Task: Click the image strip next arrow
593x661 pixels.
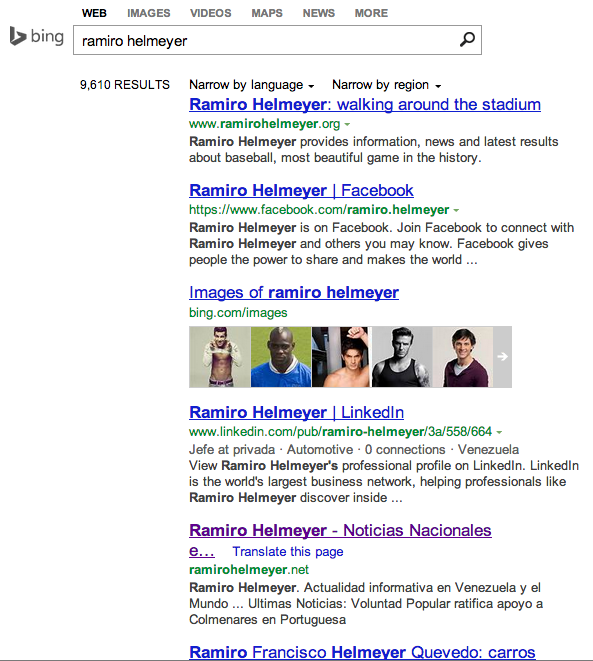Action: pyautogui.click(x=502, y=357)
